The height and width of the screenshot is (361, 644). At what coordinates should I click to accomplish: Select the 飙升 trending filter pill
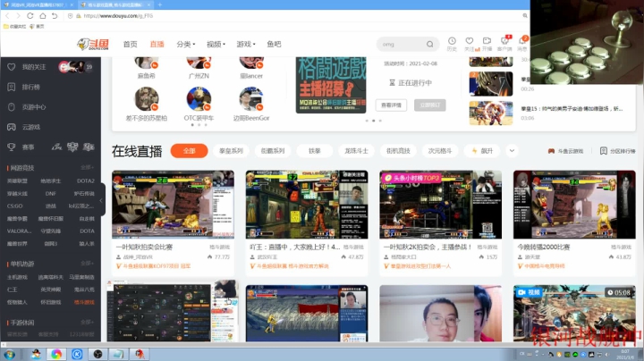point(482,151)
